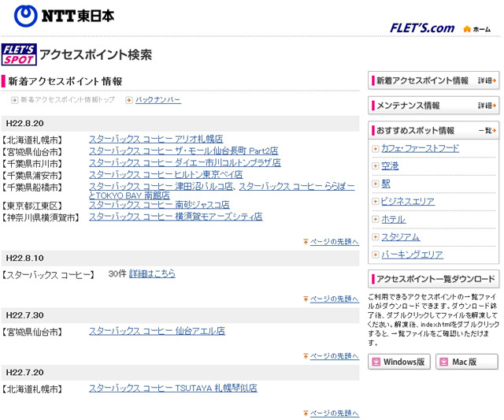
Task: Click 【東京都江東区】 location label
Action: pos(31,206)
